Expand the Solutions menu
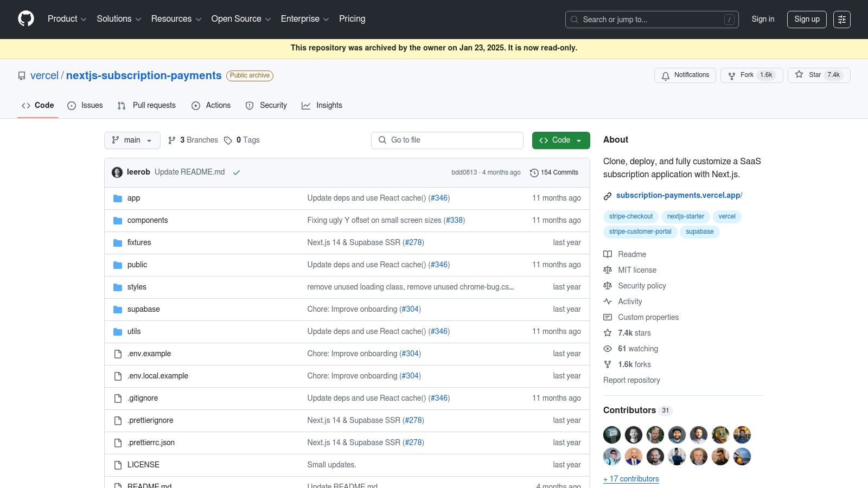 click(119, 19)
